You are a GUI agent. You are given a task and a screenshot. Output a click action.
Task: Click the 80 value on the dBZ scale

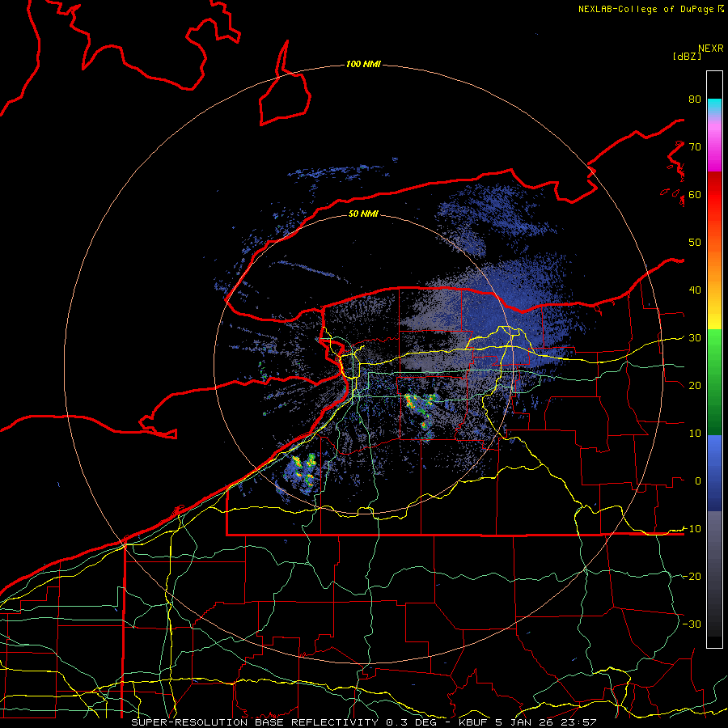(695, 99)
